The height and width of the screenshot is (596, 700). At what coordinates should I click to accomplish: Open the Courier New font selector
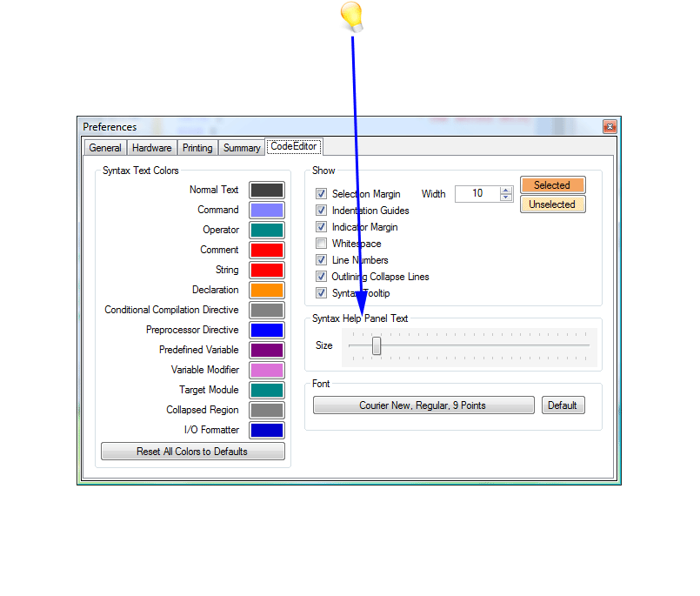tap(423, 405)
